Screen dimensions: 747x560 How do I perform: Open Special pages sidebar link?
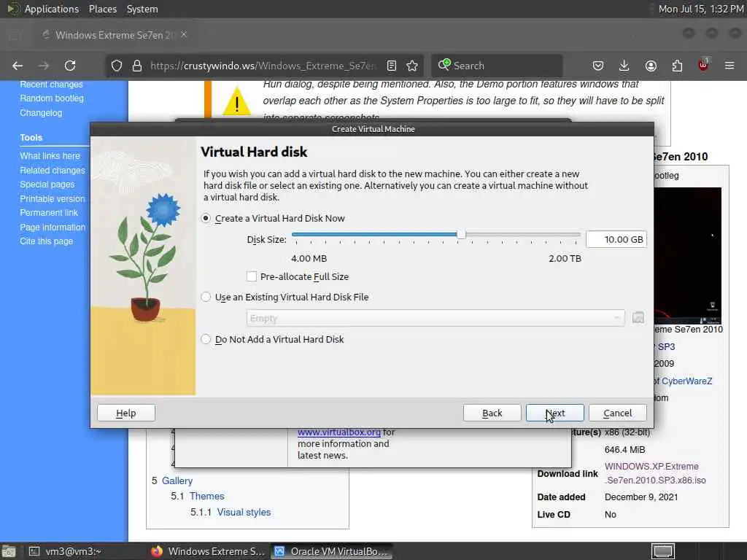(x=47, y=184)
